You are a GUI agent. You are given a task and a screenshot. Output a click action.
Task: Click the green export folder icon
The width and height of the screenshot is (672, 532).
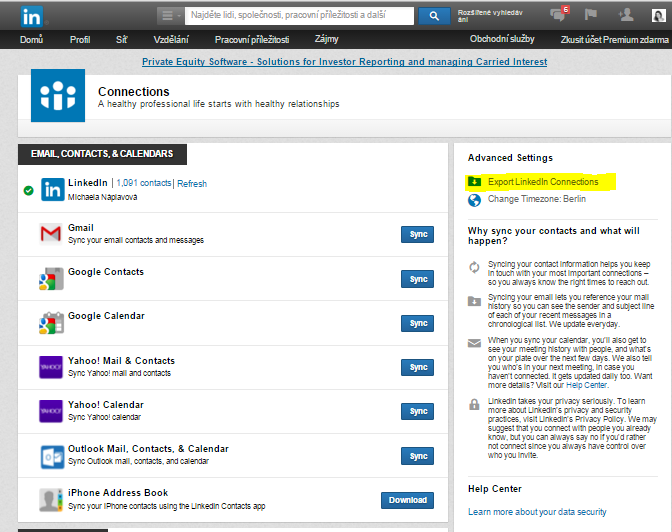474,181
